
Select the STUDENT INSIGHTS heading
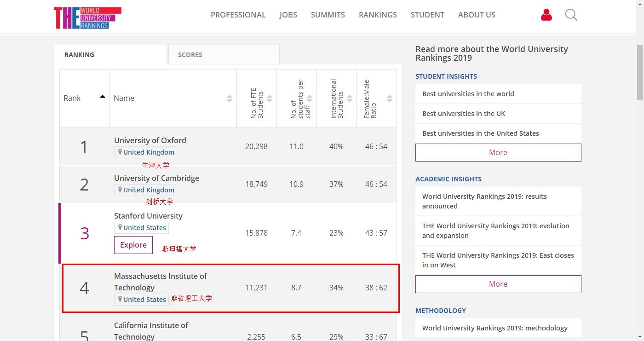click(446, 76)
